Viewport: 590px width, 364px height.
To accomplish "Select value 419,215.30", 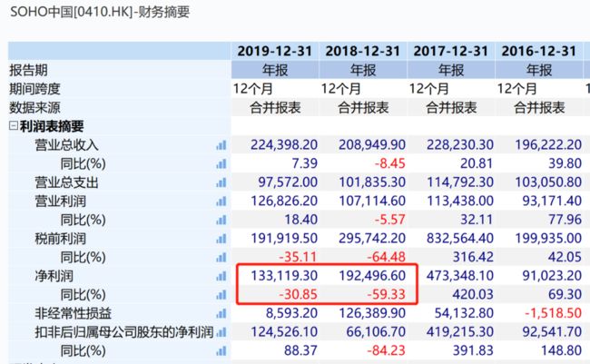I will [460, 331].
